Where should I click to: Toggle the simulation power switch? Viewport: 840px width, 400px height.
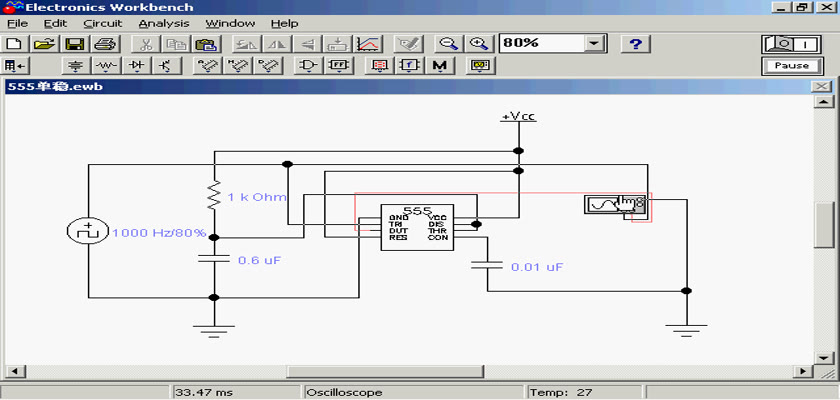[x=791, y=44]
